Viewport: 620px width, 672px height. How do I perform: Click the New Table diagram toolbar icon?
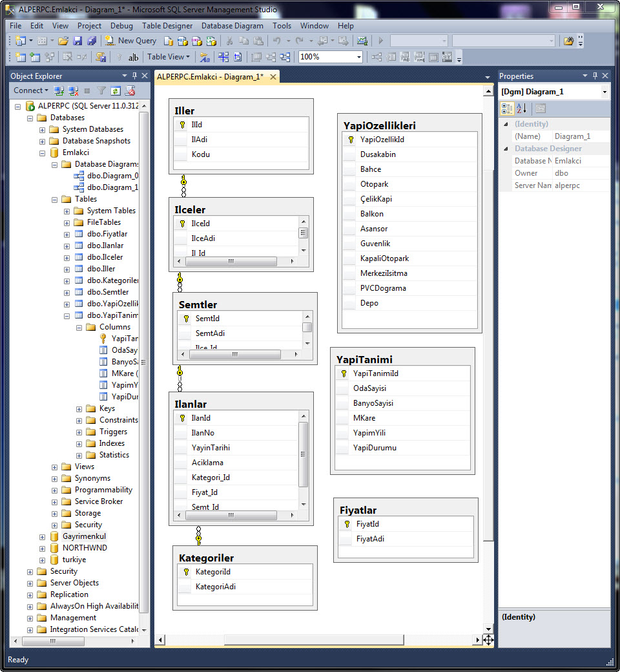(21, 57)
